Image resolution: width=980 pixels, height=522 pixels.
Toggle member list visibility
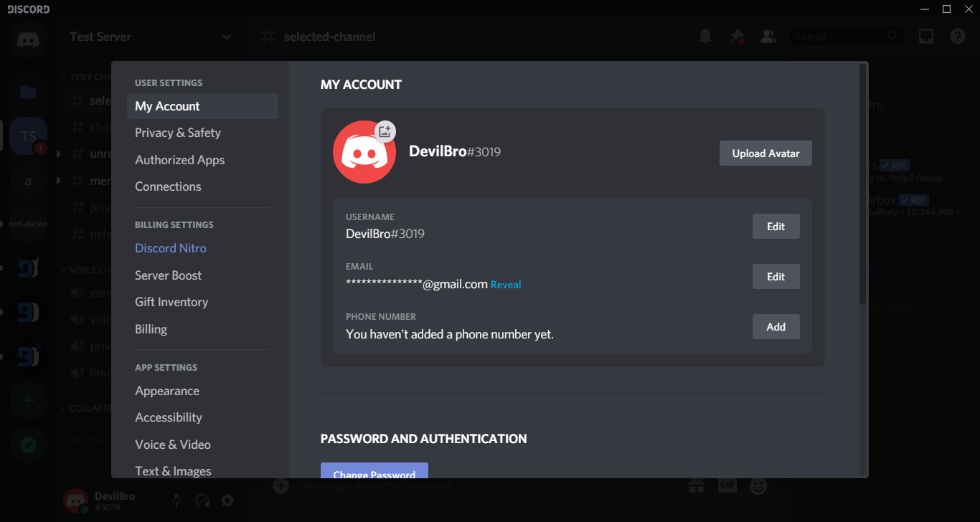coord(768,37)
